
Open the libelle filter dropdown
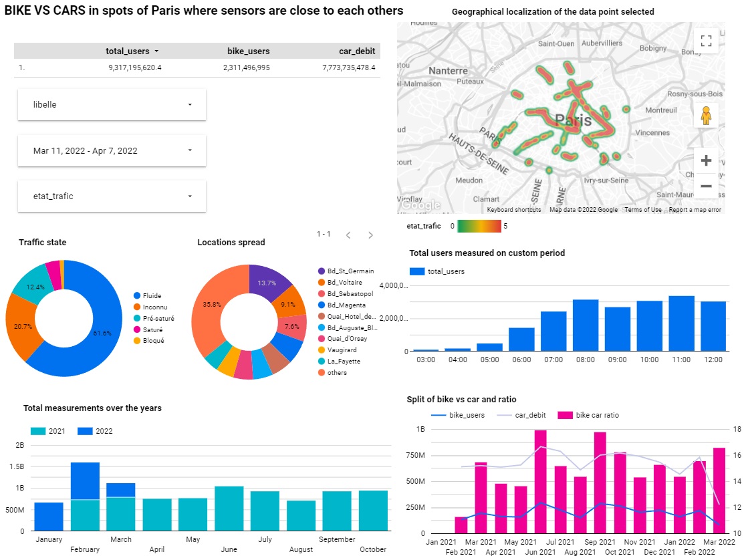coord(112,104)
